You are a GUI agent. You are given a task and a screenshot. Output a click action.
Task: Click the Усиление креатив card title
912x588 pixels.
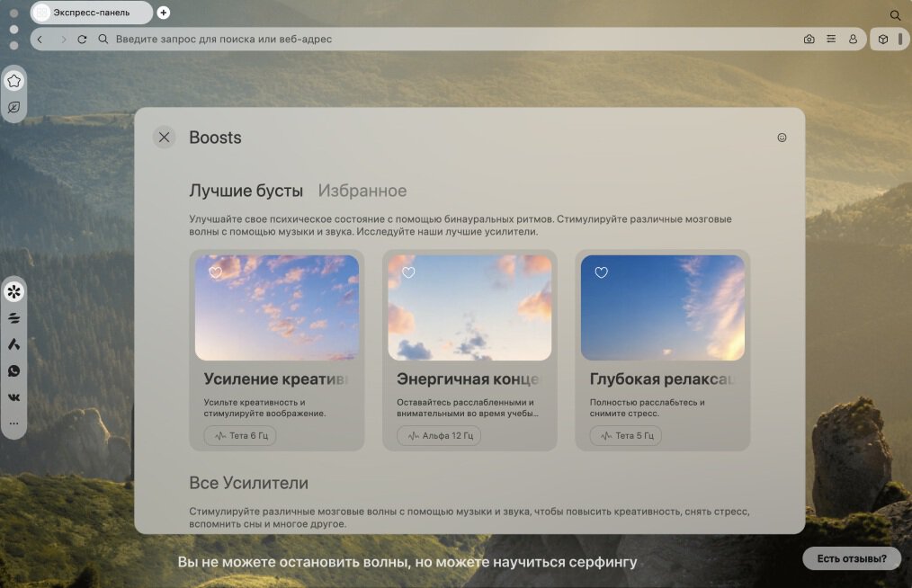click(x=277, y=379)
